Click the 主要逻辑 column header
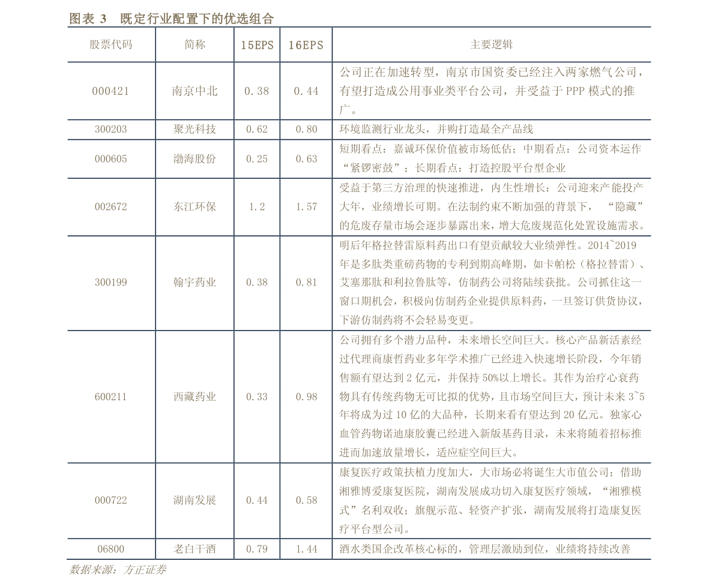The width and height of the screenshot is (715, 588). coord(491,45)
